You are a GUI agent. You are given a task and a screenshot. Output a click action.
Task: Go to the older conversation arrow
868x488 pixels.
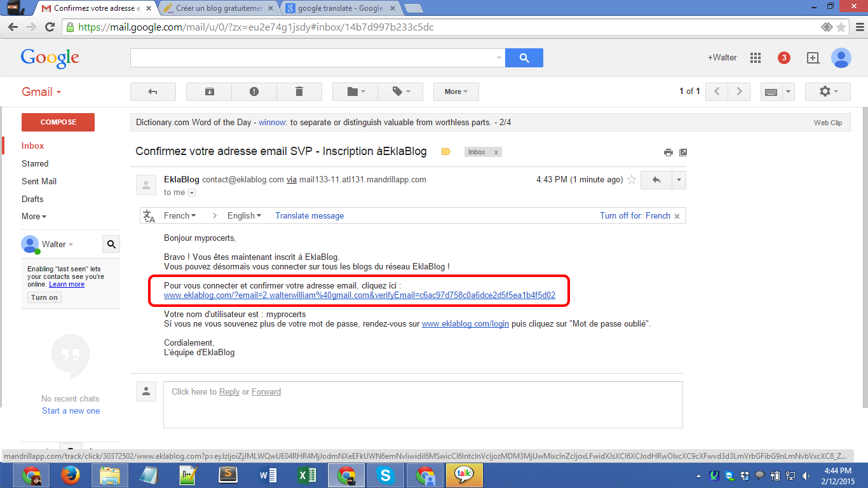point(739,91)
